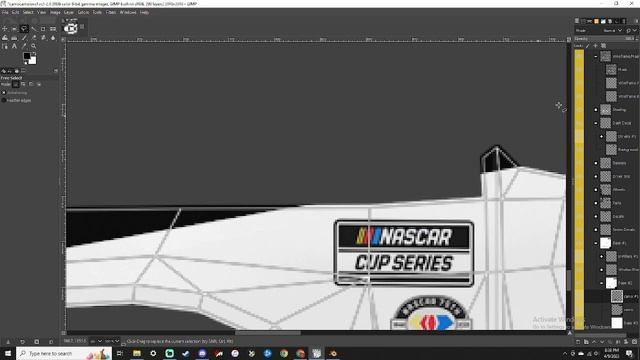Create a new layer group

[x=586, y=342]
